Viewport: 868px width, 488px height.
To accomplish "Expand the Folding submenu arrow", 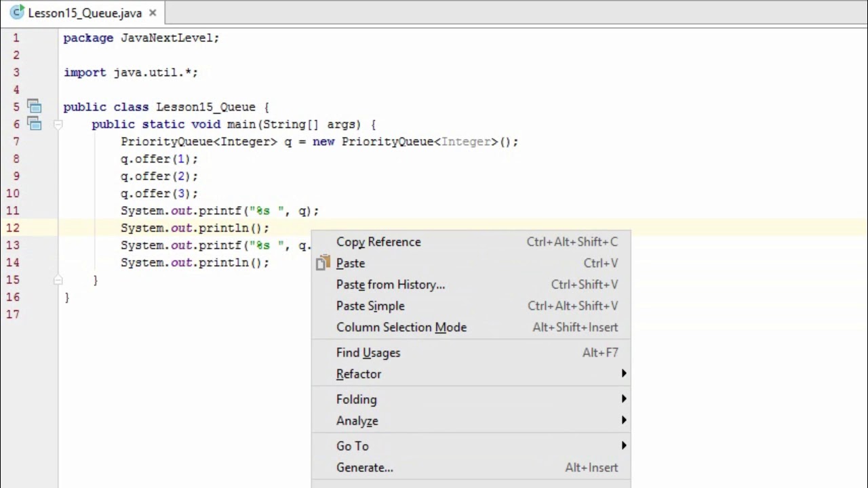I will [x=623, y=399].
